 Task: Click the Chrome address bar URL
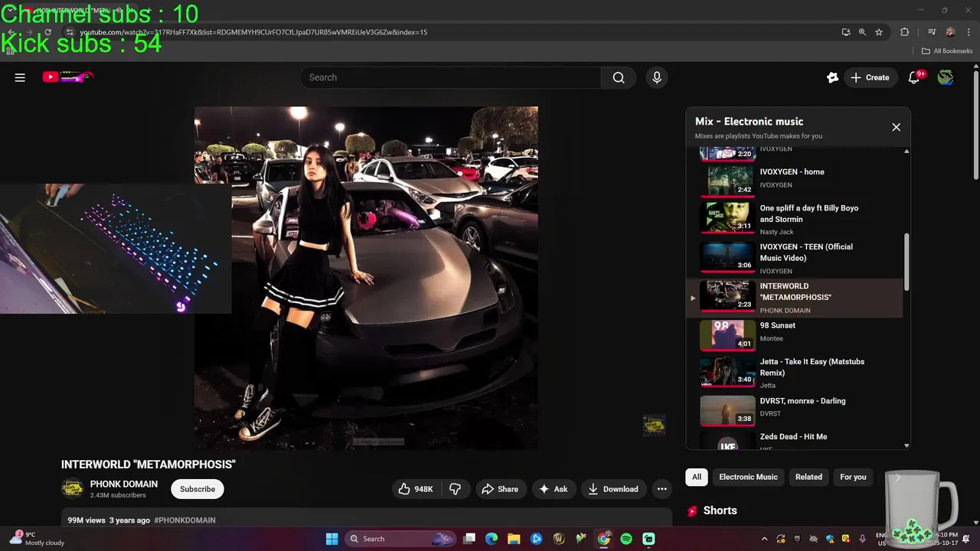point(253,32)
